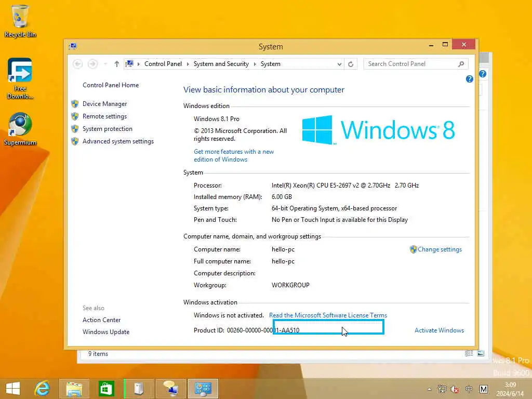The height and width of the screenshot is (399, 532).
Task: Switch to details view in background window
Action: [x=469, y=353]
